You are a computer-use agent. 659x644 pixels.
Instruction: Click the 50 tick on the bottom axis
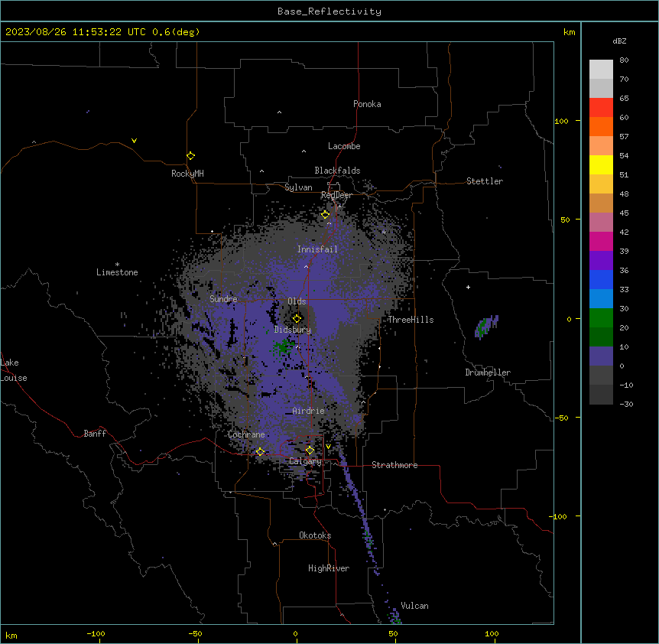coord(394,634)
